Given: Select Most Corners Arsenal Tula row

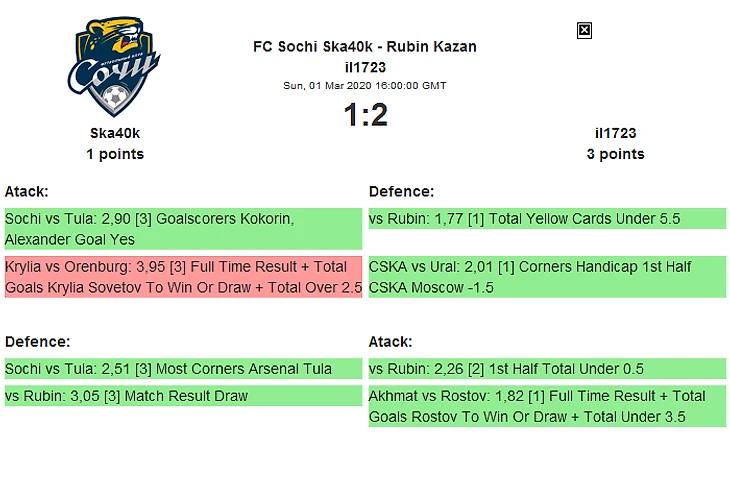Looking at the screenshot, I should coord(183,368).
